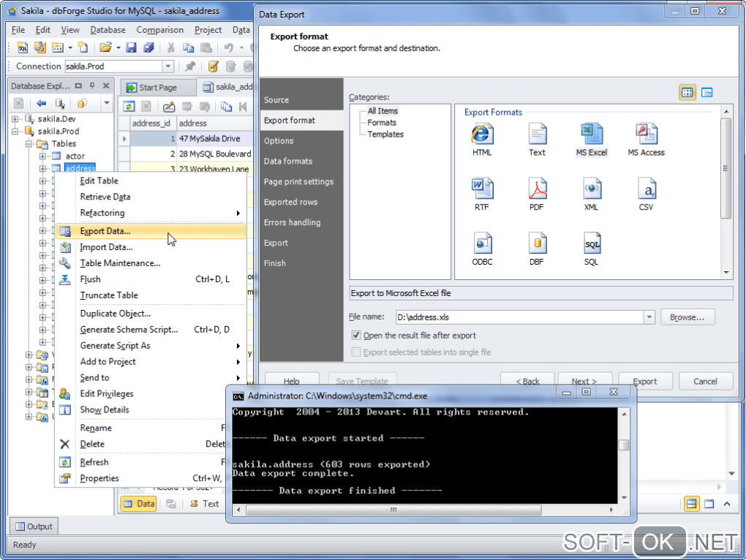Click Export Formats vertical scrollbar
The width and height of the screenshot is (746, 560).
(726, 169)
